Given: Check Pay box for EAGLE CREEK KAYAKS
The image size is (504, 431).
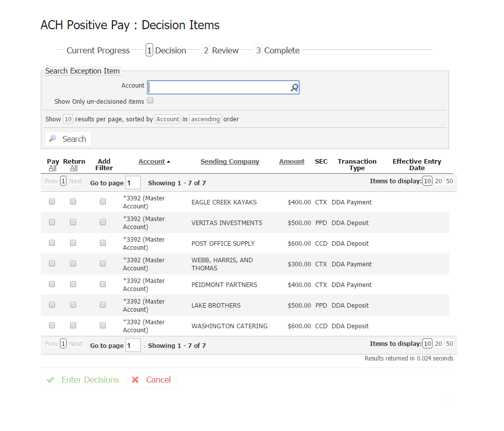Looking at the screenshot, I should (x=52, y=201).
